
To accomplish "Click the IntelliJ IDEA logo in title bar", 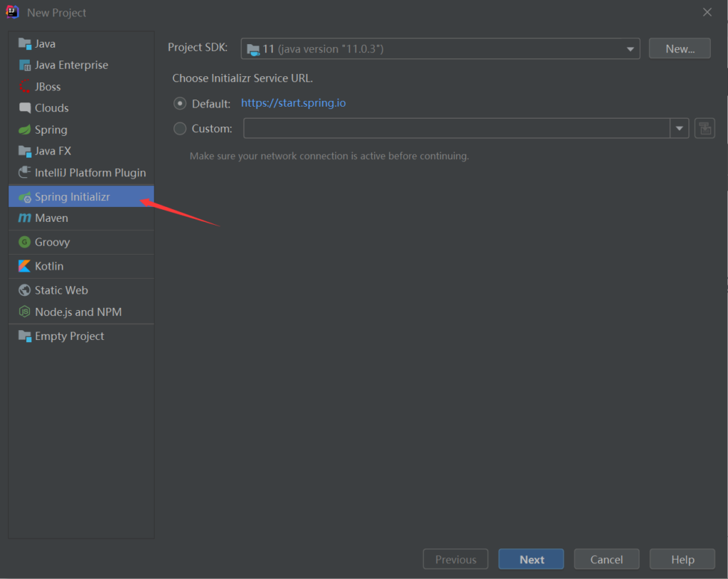I will coord(12,12).
